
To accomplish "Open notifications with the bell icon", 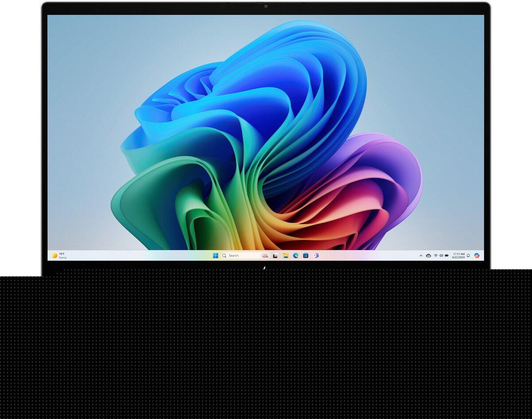I will (468, 256).
